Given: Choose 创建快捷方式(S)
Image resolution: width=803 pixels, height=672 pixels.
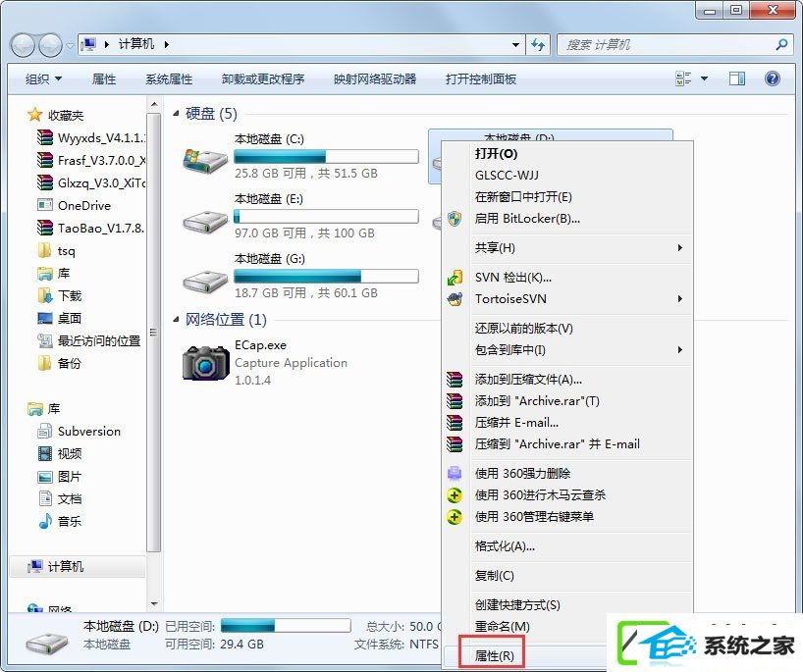Looking at the screenshot, I should [x=567, y=605].
